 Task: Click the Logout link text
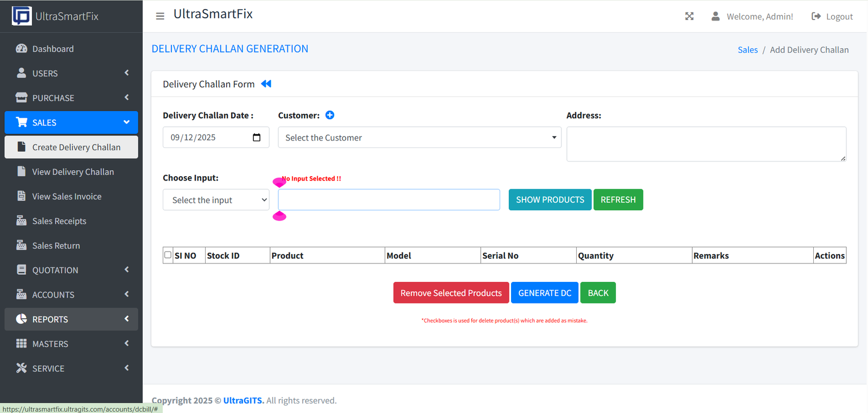pyautogui.click(x=839, y=17)
